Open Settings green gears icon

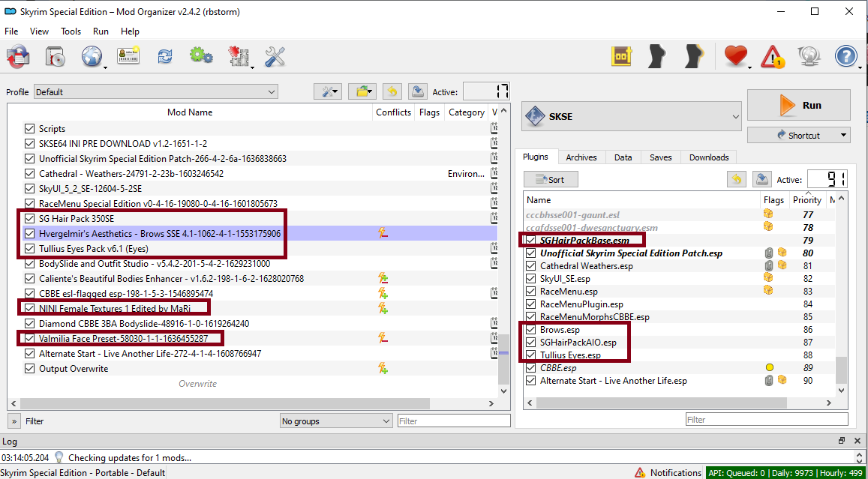(x=201, y=56)
